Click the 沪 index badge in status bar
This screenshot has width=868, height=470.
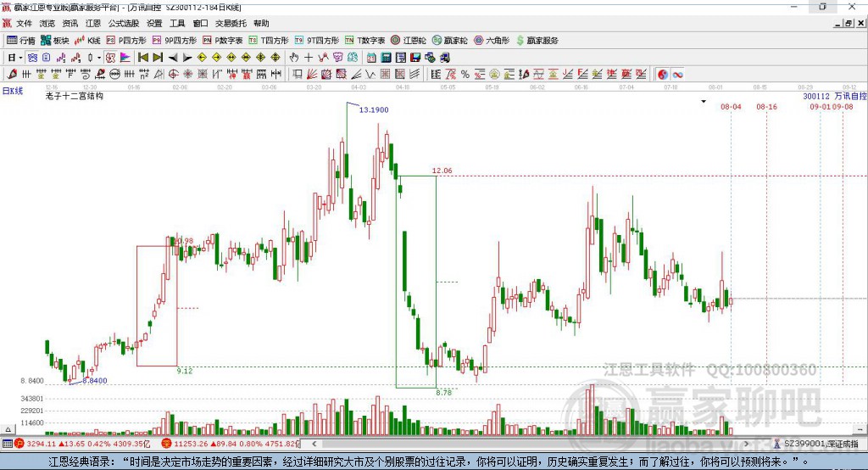click(19, 444)
